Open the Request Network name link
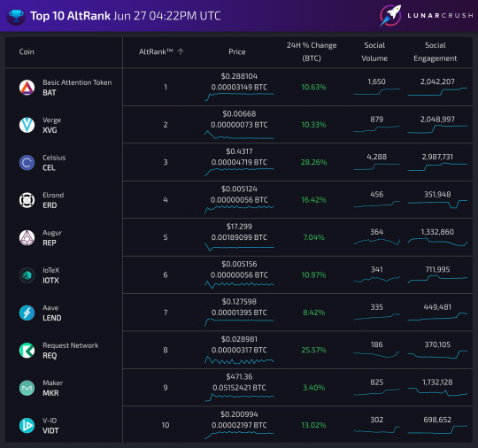Viewport: 478px width, 448px height. point(71,345)
